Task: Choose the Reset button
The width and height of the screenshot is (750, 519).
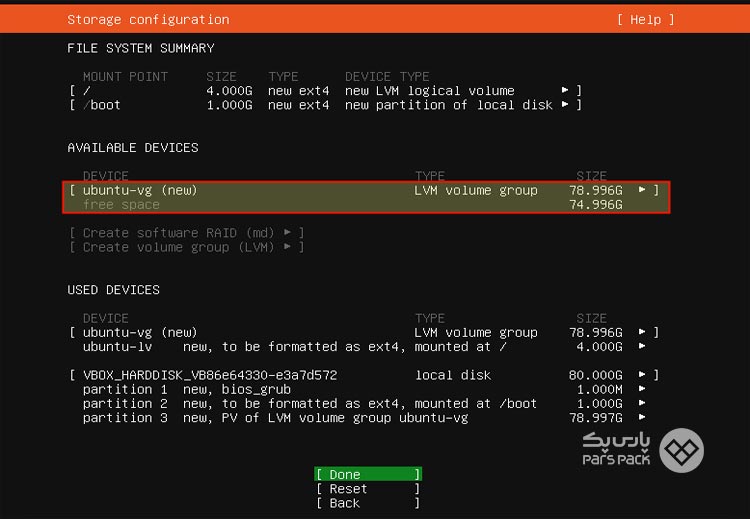Action: pyautogui.click(x=368, y=489)
